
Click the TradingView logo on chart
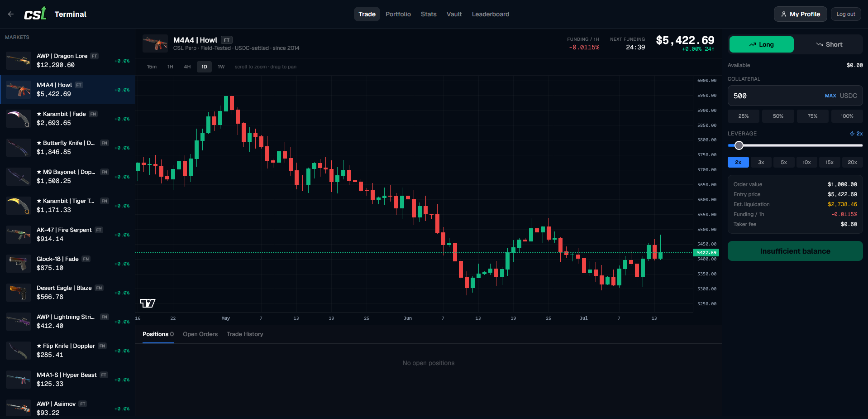point(148,303)
